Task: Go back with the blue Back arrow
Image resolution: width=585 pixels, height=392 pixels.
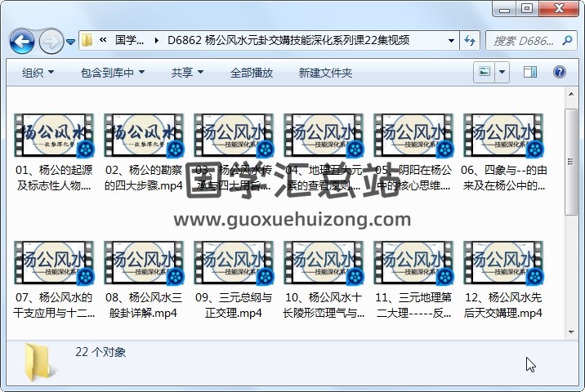Action: (x=22, y=41)
